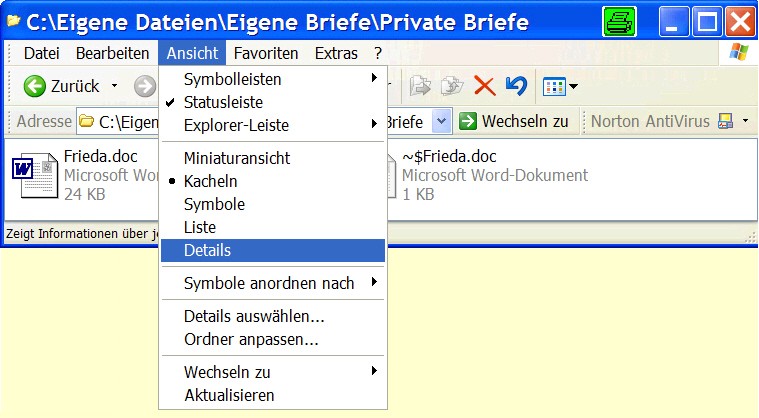Image resolution: width=759 pixels, height=418 pixels.
Task: Choose Aktualisieren from the Ansicht menu
Action: coord(229,395)
